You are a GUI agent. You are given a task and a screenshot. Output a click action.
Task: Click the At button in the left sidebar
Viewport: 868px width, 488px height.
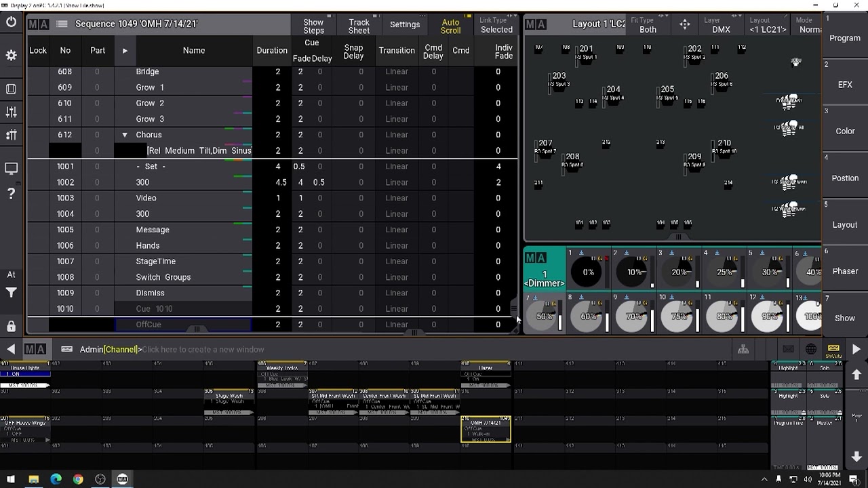click(x=11, y=274)
